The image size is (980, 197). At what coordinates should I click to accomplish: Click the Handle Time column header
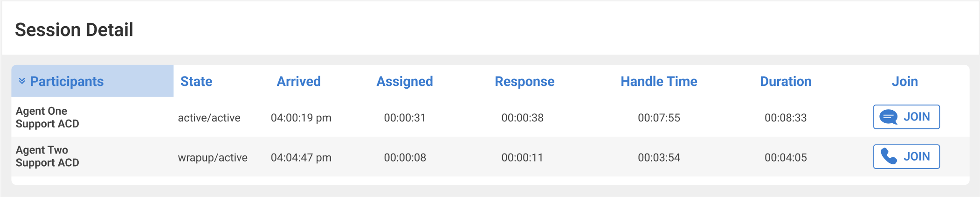tap(659, 81)
